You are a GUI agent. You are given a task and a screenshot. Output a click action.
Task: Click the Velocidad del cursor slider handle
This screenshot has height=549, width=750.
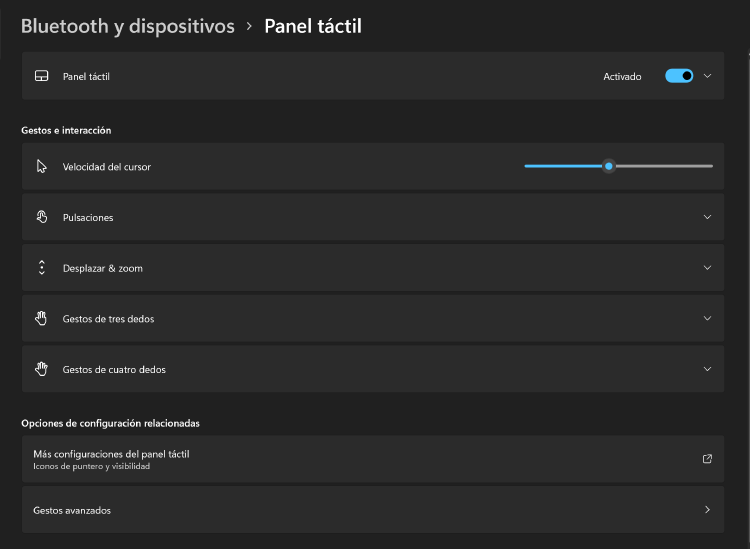[x=608, y=166]
